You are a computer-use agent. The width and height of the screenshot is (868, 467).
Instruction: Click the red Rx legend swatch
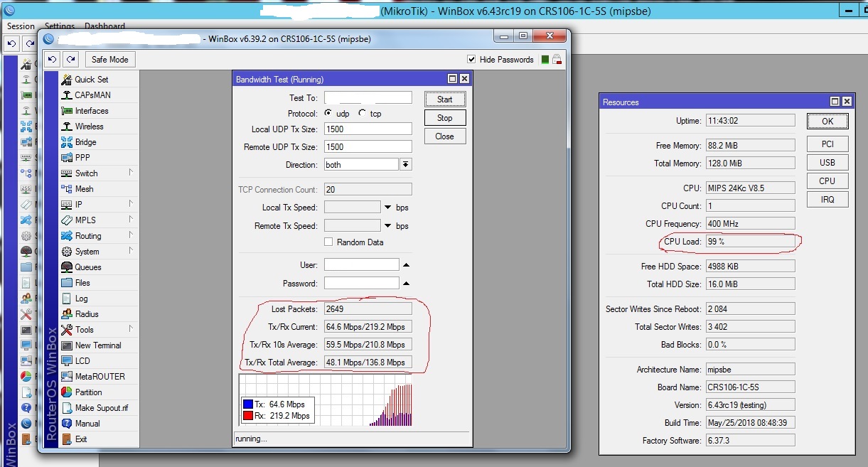248,416
